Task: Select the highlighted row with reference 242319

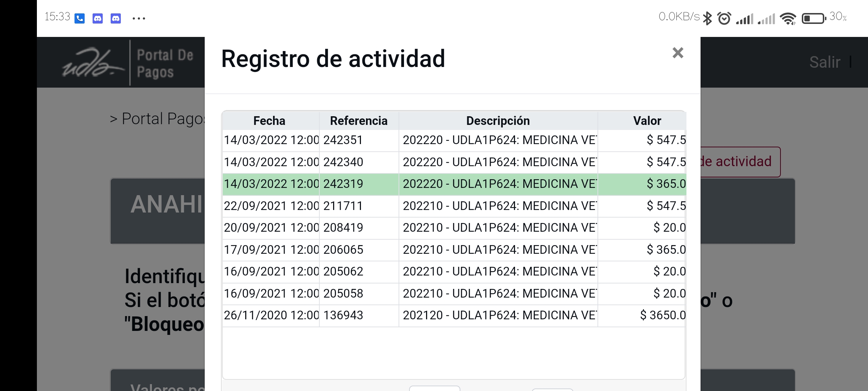Action: pyautogui.click(x=454, y=184)
